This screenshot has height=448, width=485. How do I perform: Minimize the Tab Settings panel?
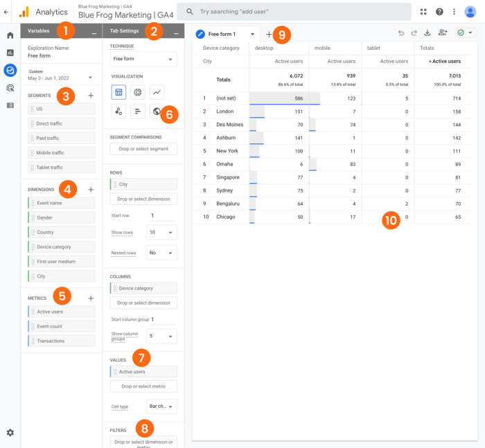click(x=176, y=33)
